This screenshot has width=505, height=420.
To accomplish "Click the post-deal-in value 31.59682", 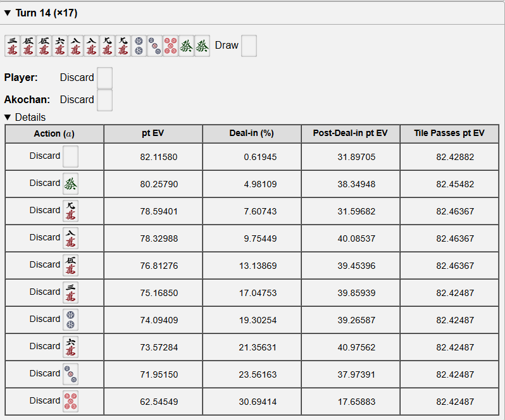I will (x=356, y=211).
